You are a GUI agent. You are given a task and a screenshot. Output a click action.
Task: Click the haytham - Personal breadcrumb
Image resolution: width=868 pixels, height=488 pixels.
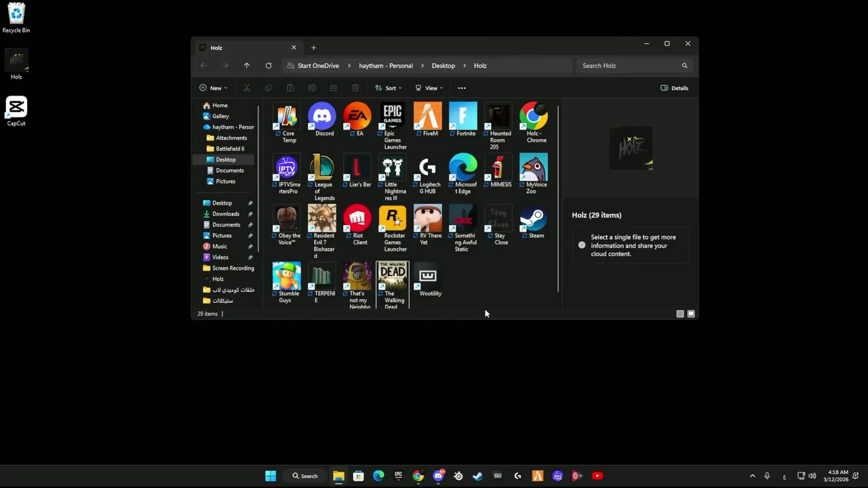pyautogui.click(x=386, y=66)
